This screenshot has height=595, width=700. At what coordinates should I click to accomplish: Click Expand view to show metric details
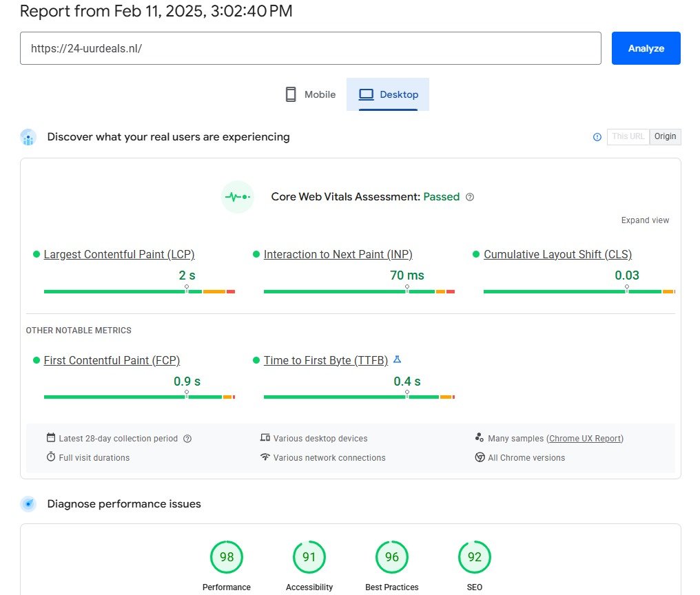click(x=645, y=220)
